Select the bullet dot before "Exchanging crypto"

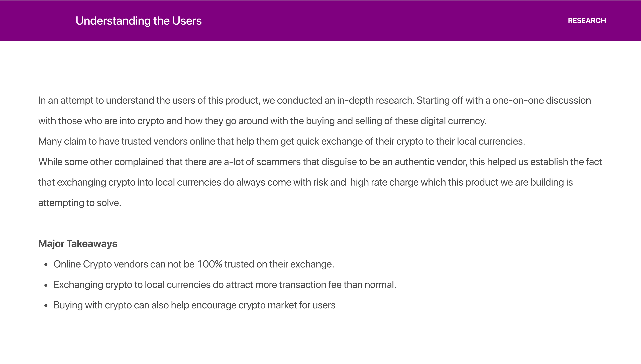point(46,286)
